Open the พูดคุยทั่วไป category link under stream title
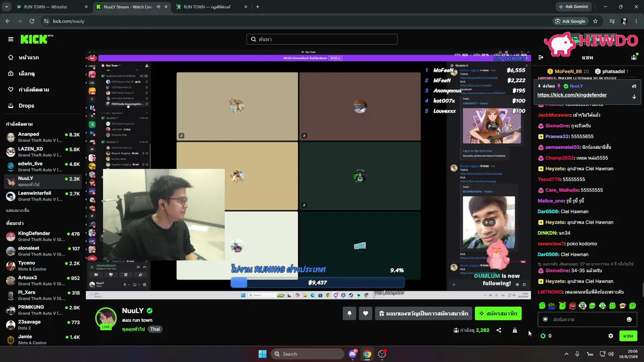 [133, 329]
